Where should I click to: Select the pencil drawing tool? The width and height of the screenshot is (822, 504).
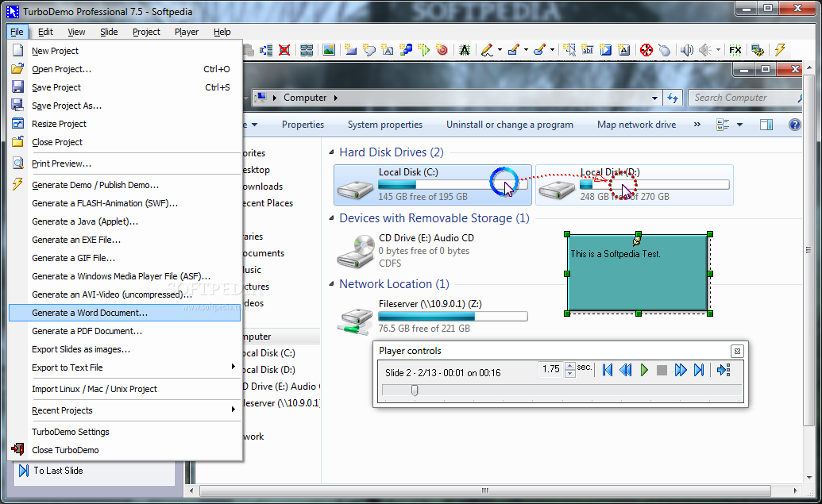point(487,50)
